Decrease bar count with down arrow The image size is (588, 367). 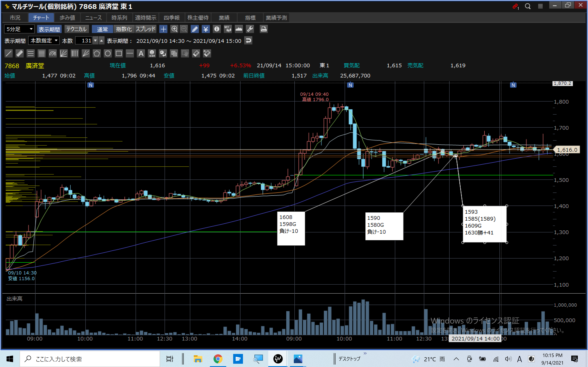(96, 41)
